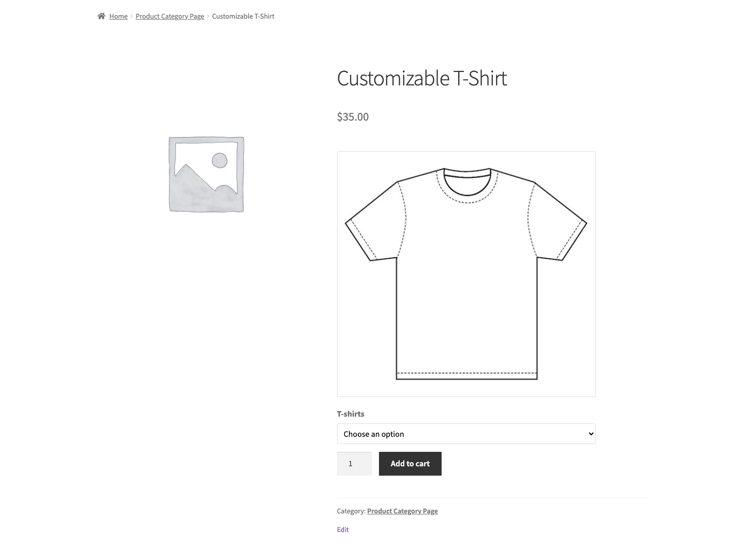Click the collar of the T-shirt drawing

coord(467,185)
